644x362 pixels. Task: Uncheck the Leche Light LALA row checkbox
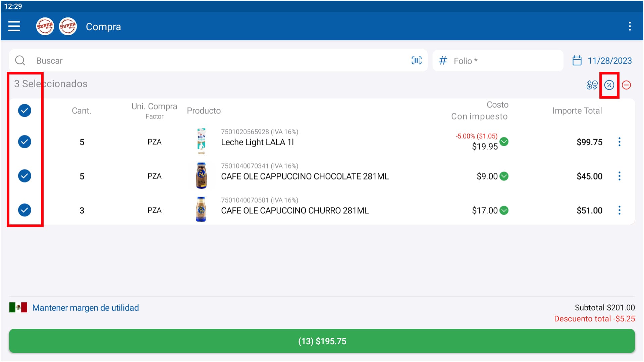24,142
